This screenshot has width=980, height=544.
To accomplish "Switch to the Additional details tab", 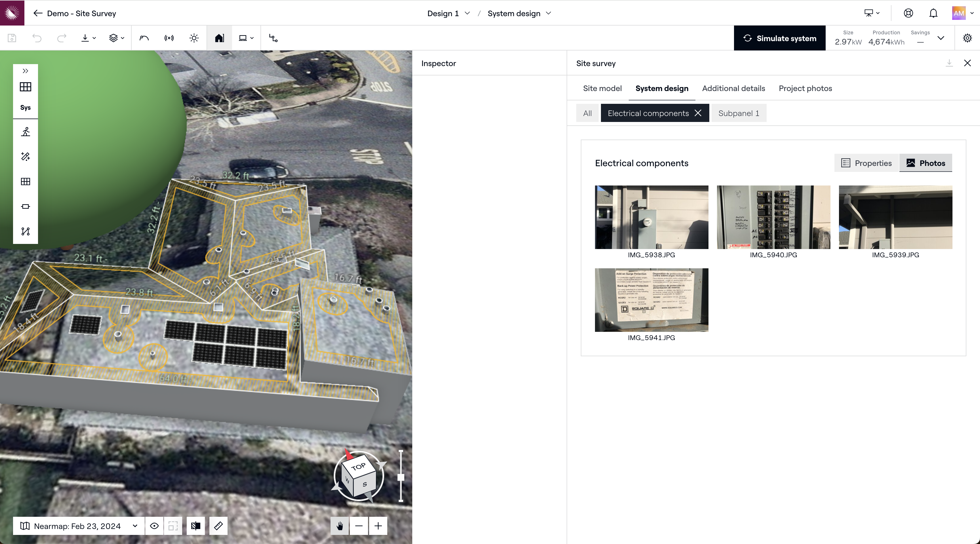I will pos(733,88).
